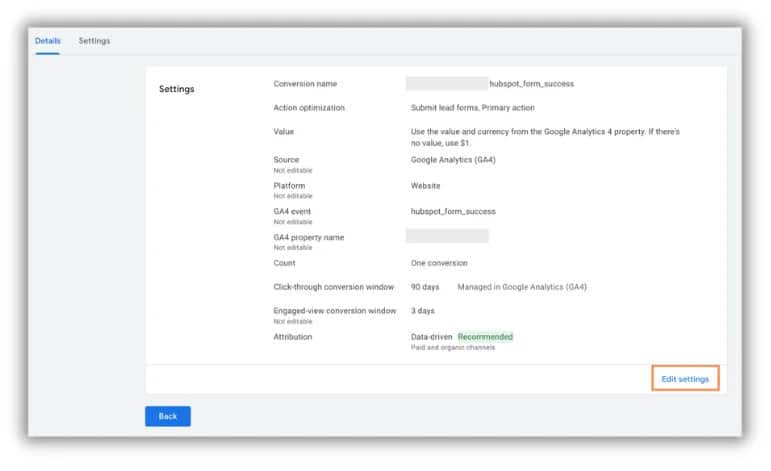Select the 'Use the value and currency' description

(545, 137)
